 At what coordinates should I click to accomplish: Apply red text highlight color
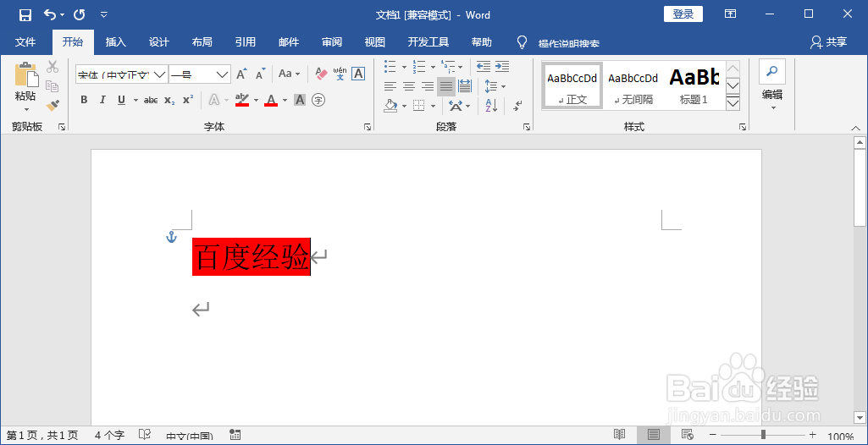pyautogui.click(x=242, y=100)
